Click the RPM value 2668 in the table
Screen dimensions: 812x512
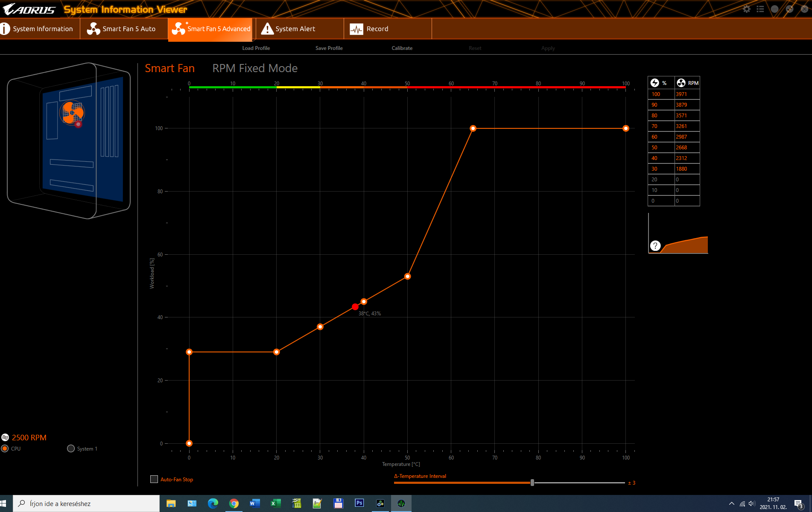pos(687,147)
